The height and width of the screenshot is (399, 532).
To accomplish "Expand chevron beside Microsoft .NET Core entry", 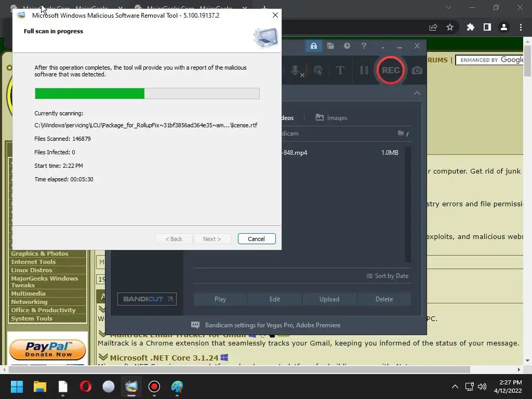I will [x=103, y=357].
